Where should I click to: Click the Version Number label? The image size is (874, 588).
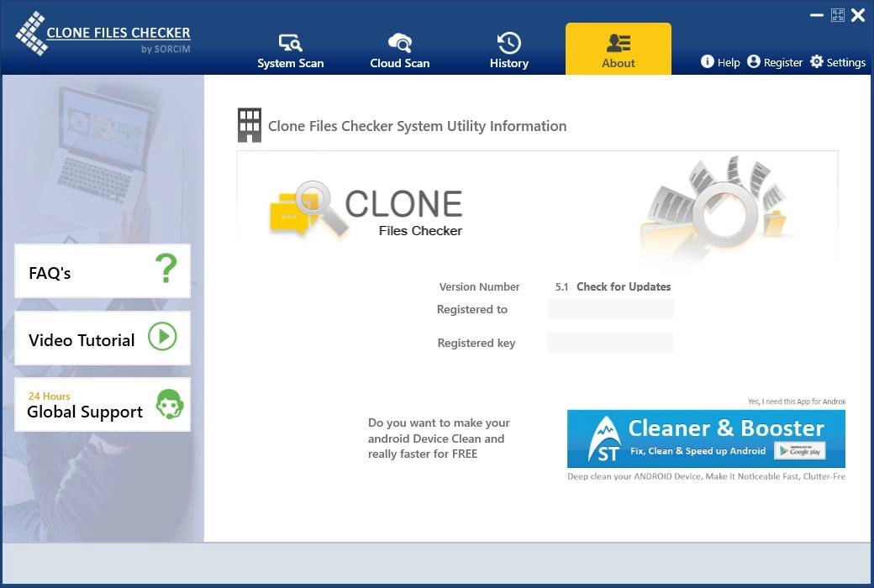pyautogui.click(x=479, y=286)
